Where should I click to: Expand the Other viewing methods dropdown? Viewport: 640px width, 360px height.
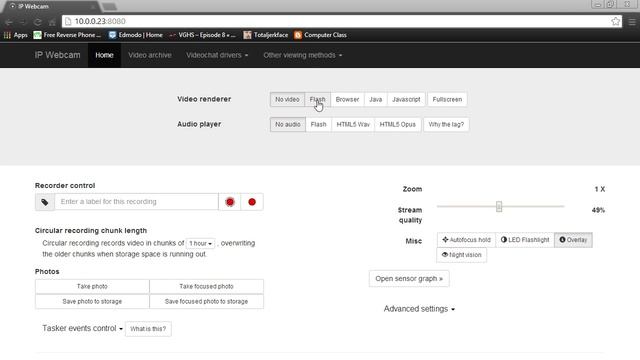(302, 55)
